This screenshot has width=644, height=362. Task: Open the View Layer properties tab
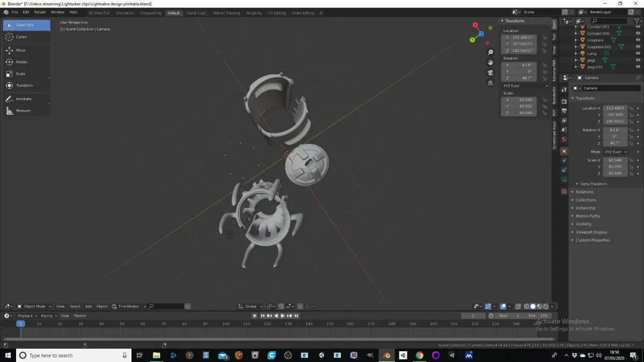[564, 121]
